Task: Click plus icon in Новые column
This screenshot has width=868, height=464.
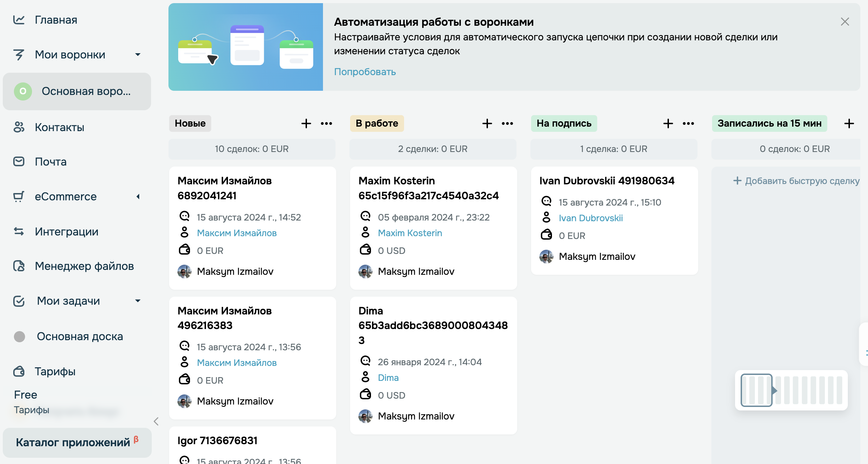Action: [306, 123]
